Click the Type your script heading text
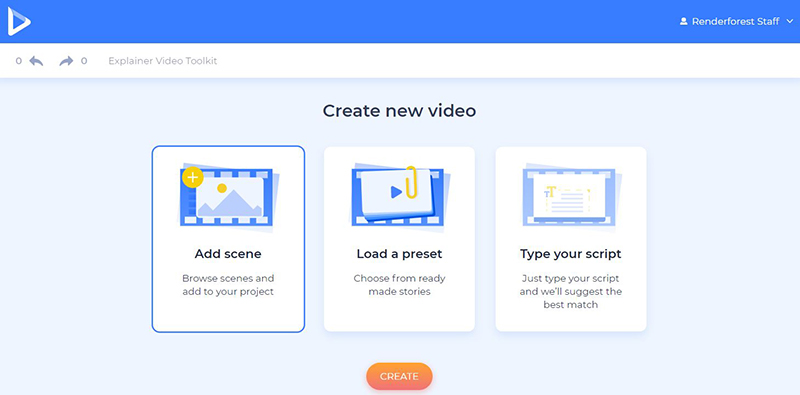The width and height of the screenshot is (800, 395). (x=571, y=254)
